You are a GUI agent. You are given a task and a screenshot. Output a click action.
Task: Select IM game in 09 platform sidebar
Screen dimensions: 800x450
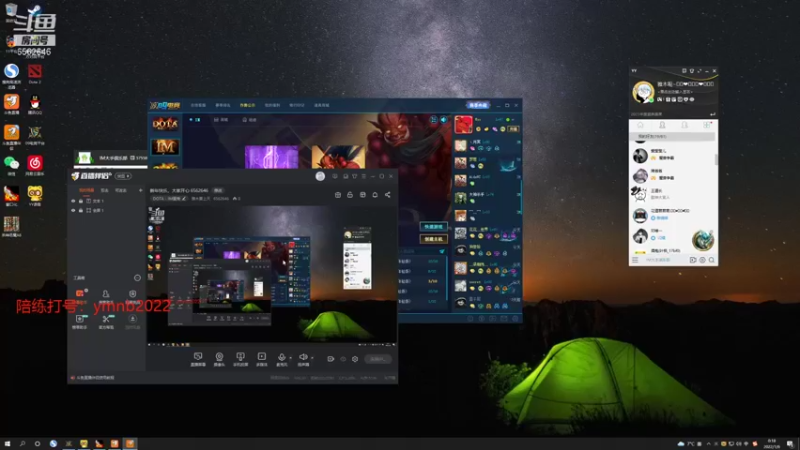click(165, 147)
